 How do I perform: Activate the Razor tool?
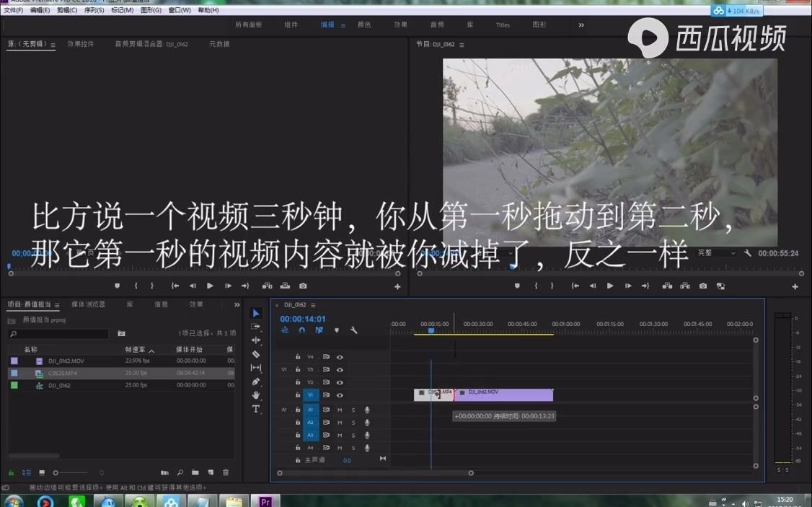pyautogui.click(x=255, y=355)
